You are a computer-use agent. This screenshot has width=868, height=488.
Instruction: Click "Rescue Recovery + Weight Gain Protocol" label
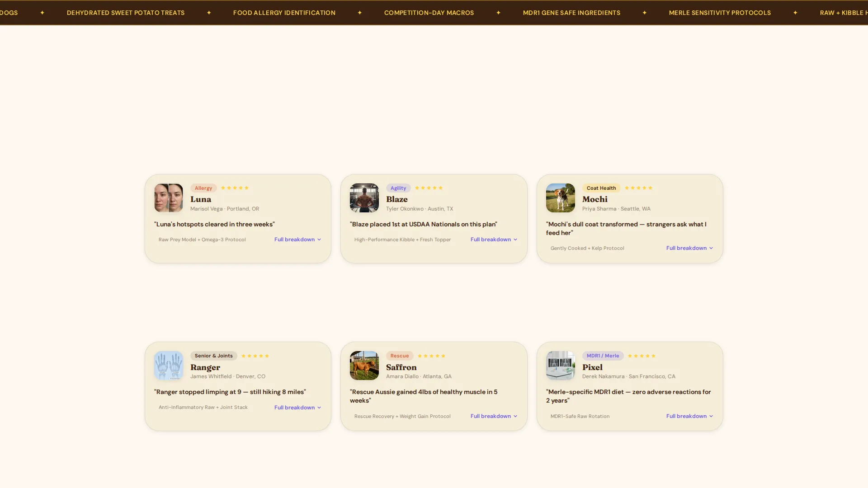[x=402, y=416]
